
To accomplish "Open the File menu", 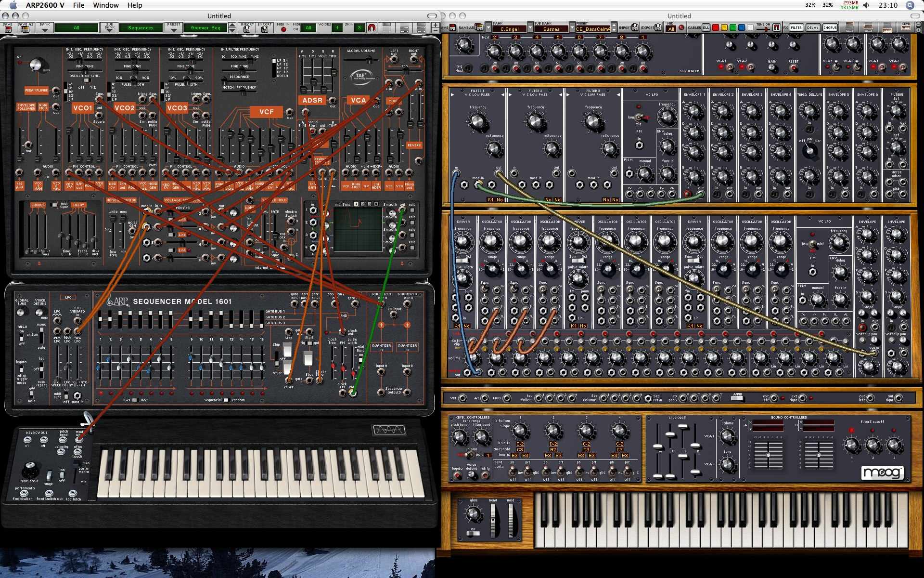I will pos(78,5).
